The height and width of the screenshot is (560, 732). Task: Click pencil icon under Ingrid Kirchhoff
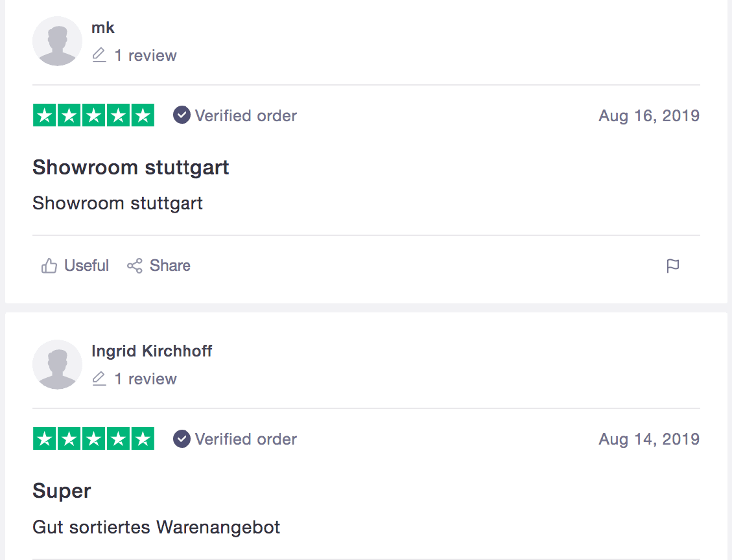pyautogui.click(x=99, y=379)
